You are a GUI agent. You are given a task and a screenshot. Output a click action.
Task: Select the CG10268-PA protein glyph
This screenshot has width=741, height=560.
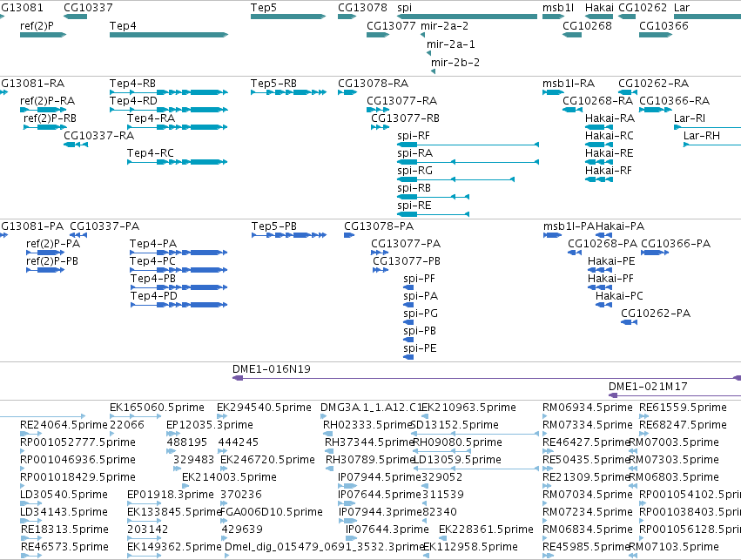575,253
